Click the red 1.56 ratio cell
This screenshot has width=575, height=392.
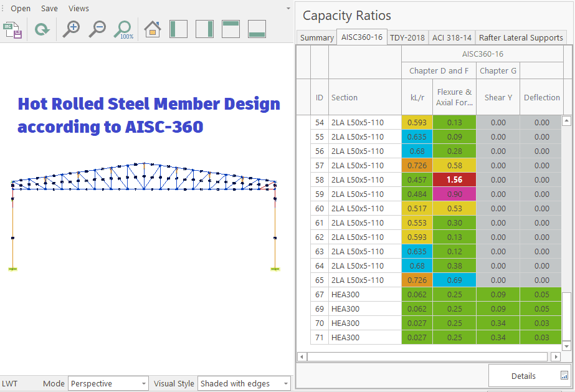tap(454, 179)
